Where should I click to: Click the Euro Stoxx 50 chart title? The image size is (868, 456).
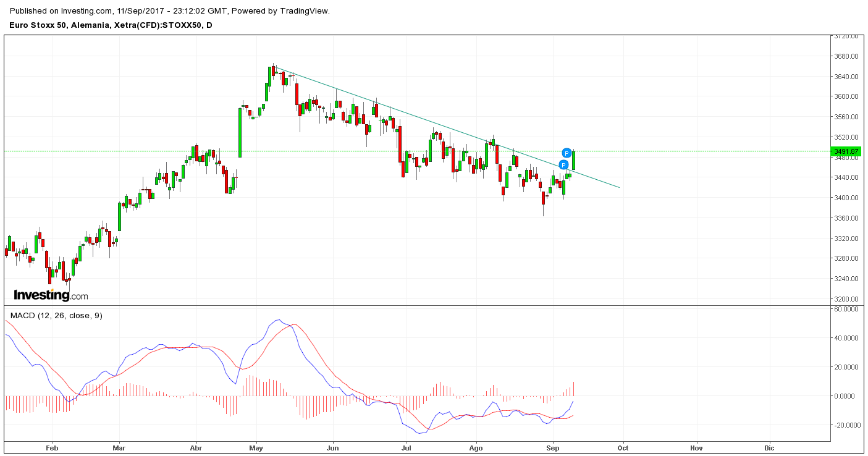(111, 25)
